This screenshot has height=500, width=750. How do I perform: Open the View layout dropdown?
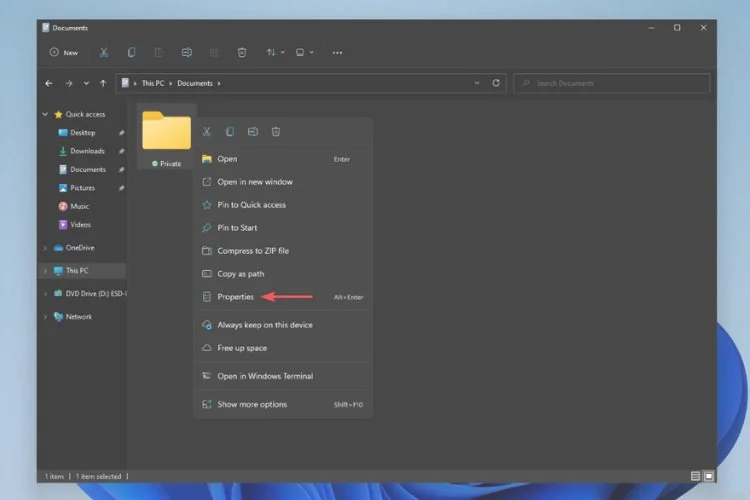[x=304, y=53]
